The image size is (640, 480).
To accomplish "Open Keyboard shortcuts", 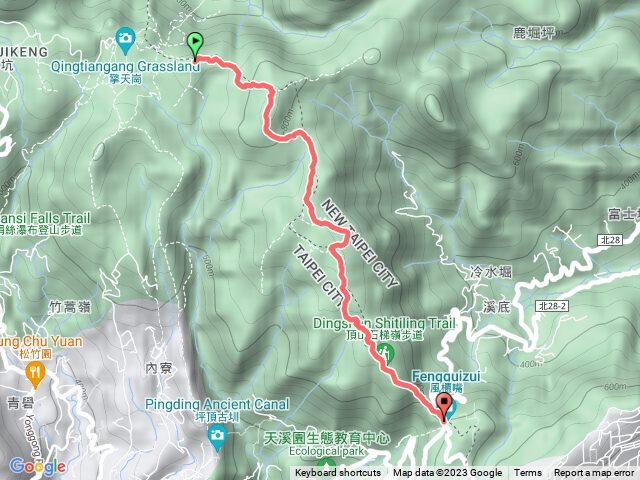I will point(338,473).
